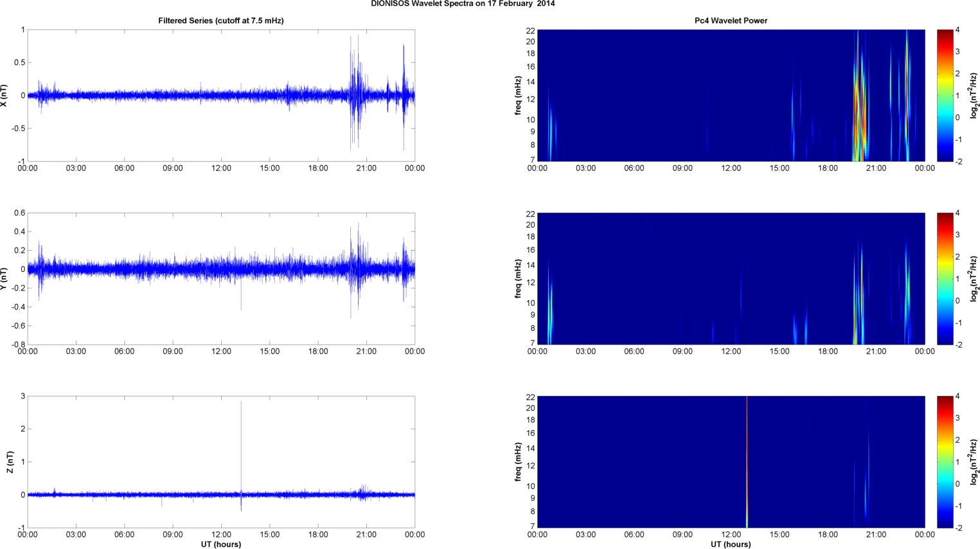This screenshot has height=549, width=980.
Task: Click inside the Z component filtered time series plot
Action: [x=221, y=462]
